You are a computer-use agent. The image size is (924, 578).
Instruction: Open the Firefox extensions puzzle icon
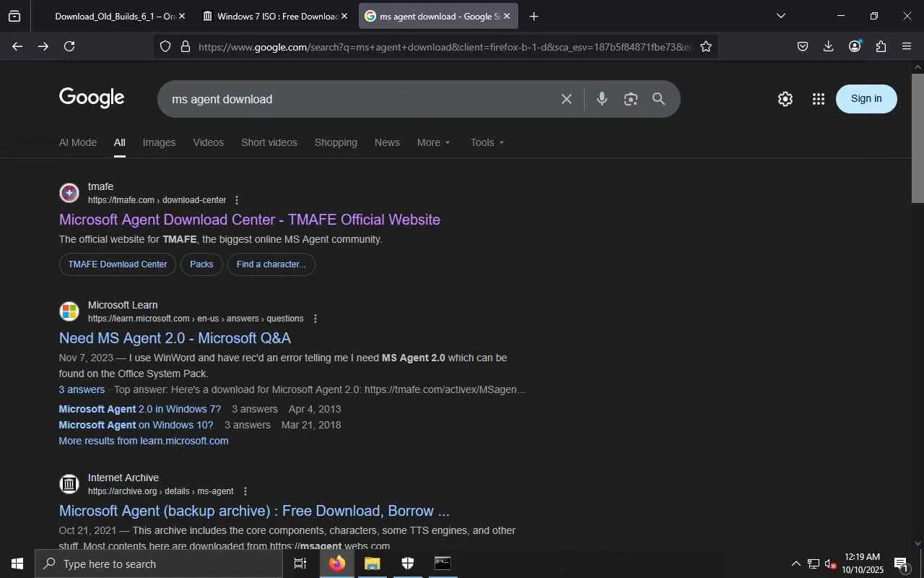[881, 46]
